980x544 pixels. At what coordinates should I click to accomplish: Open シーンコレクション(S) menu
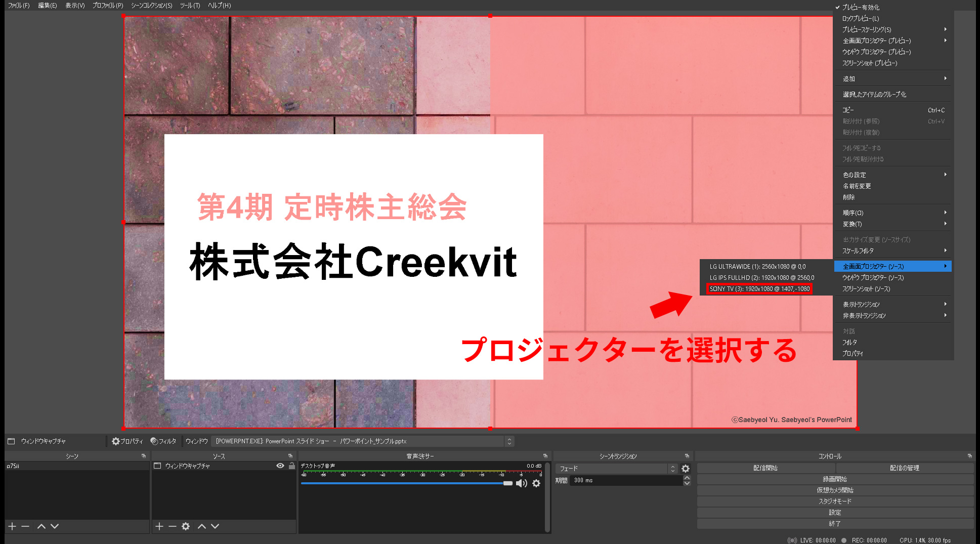152,5
